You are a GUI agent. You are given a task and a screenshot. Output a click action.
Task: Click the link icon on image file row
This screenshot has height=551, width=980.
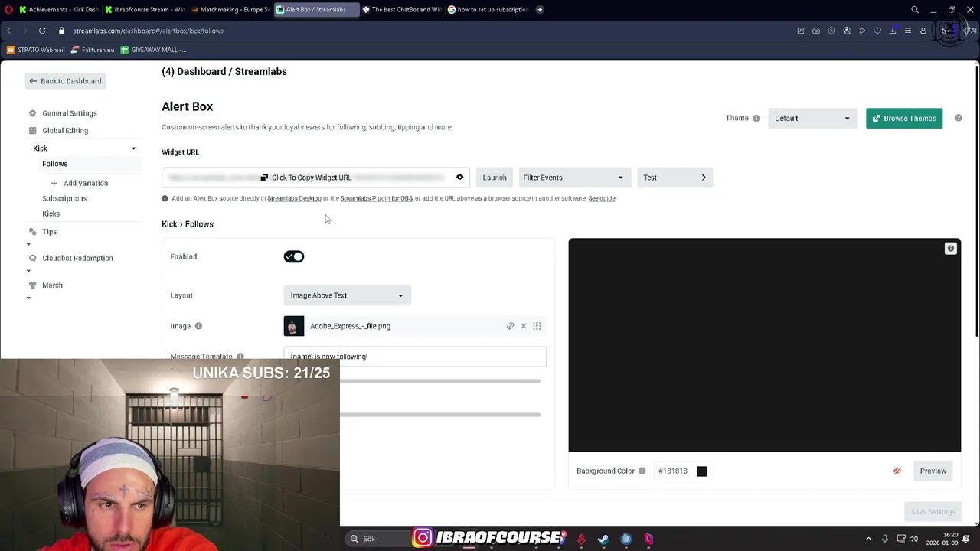(510, 326)
